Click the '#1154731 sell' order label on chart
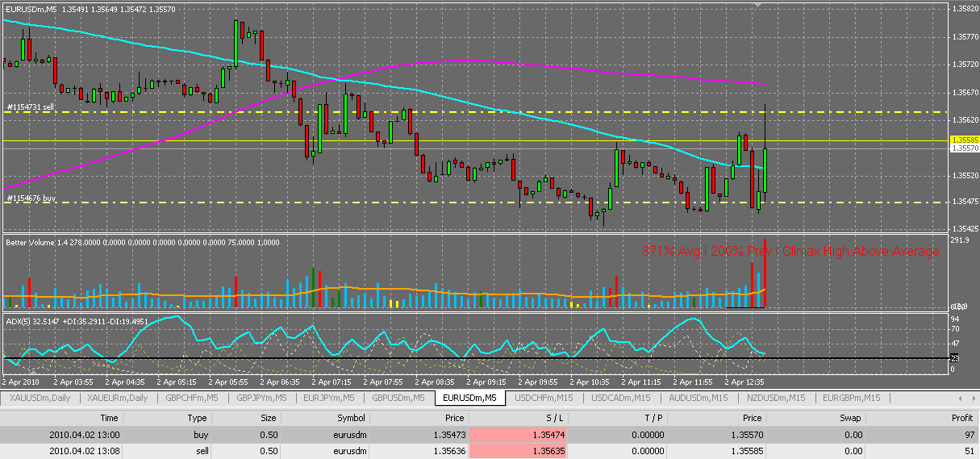The width and height of the screenshot is (980, 459). [31, 106]
